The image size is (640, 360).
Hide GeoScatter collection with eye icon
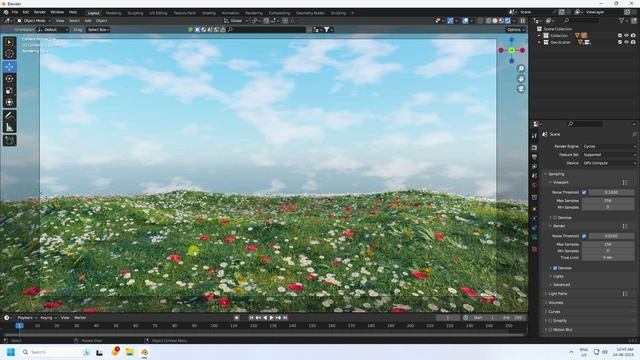(x=627, y=42)
